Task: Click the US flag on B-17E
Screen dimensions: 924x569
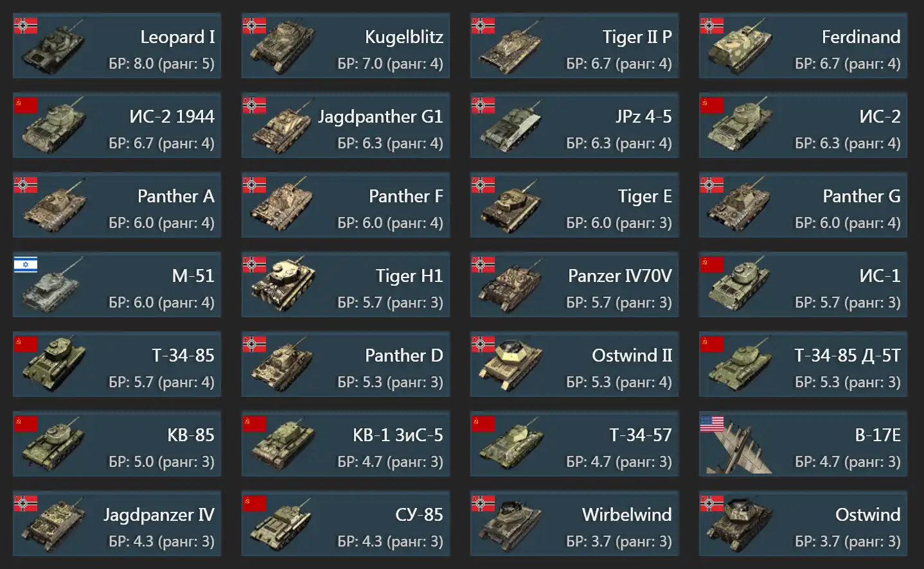Action: point(712,424)
